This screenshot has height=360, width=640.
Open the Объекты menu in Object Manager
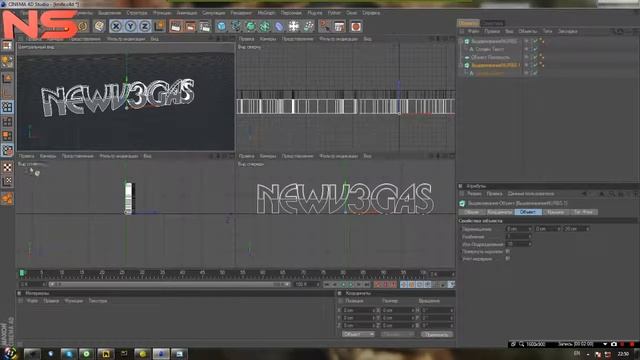pyautogui.click(x=527, y=31)
